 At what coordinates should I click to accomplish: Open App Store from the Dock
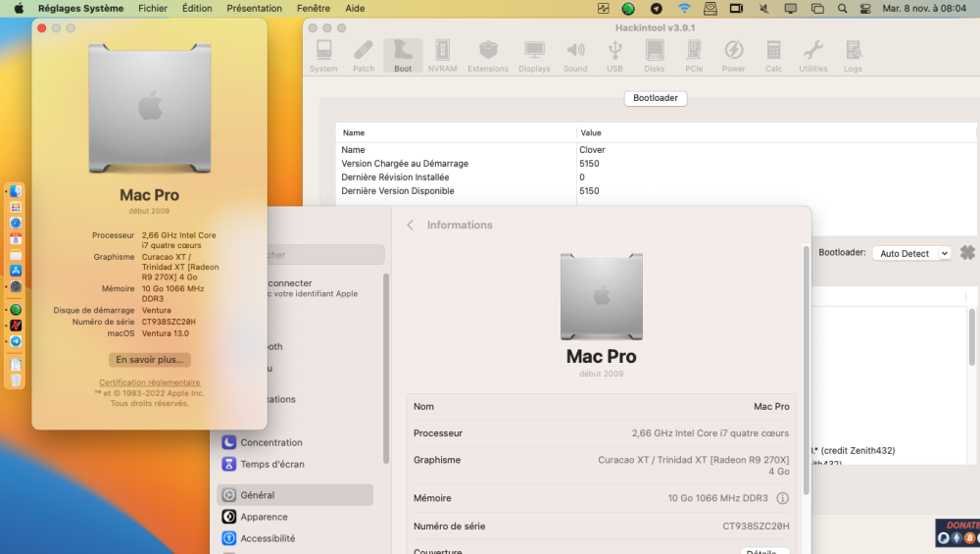16,271
